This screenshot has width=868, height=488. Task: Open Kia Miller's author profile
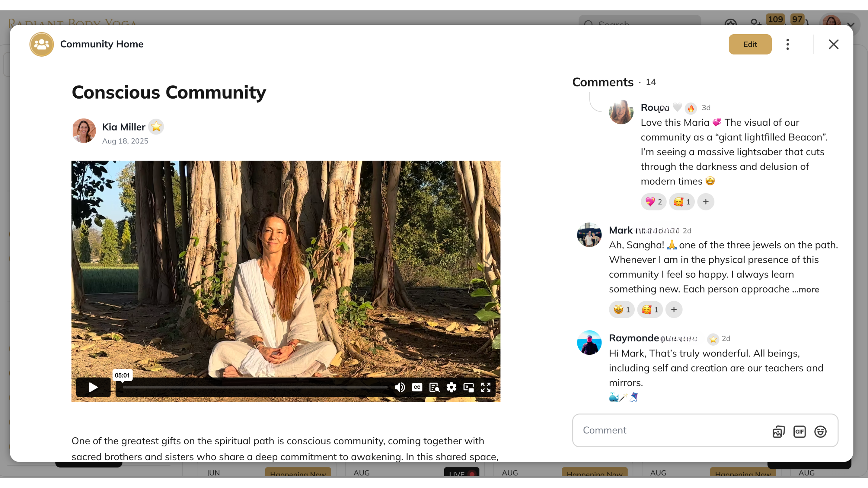[123, 127]
